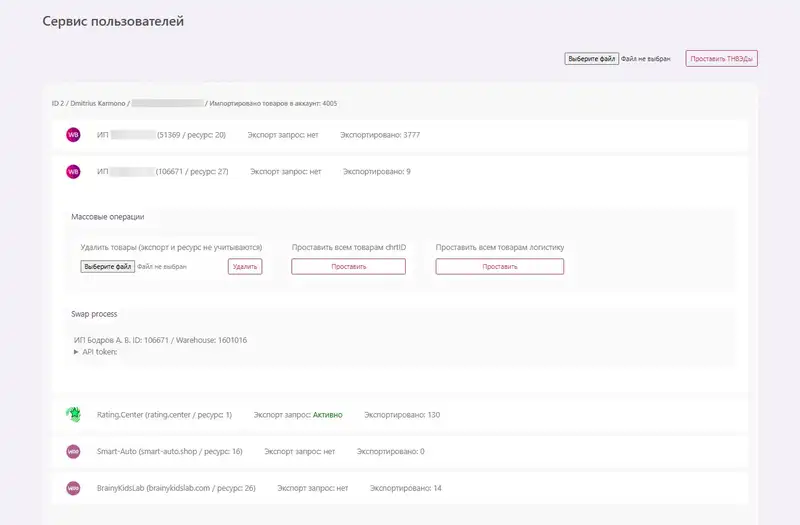The image size is (800, 525).
Task: Expand the Rating.Center account row
Action: (399, 415)
